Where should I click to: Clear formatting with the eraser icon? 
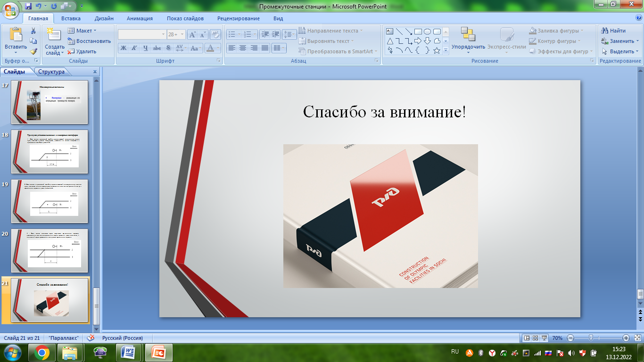click(x=215, y=34)
